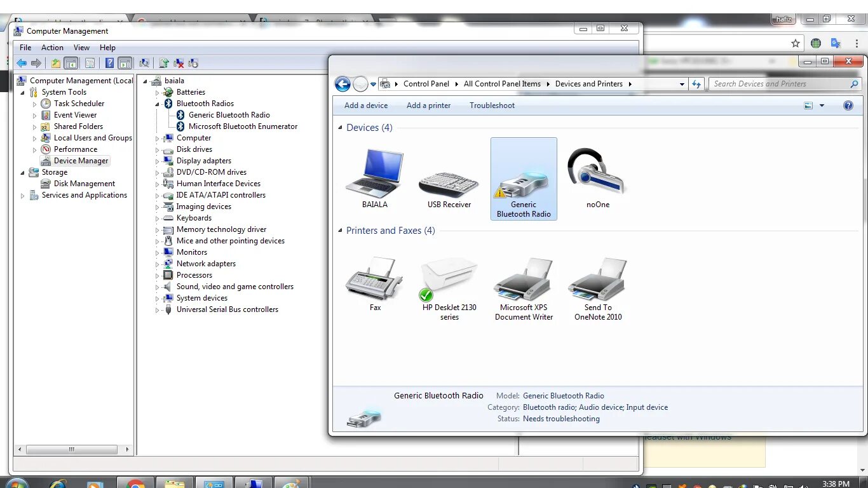Go back in Devices and Printers window
Viewport: 868px width, 488px height.
(342, 84)
